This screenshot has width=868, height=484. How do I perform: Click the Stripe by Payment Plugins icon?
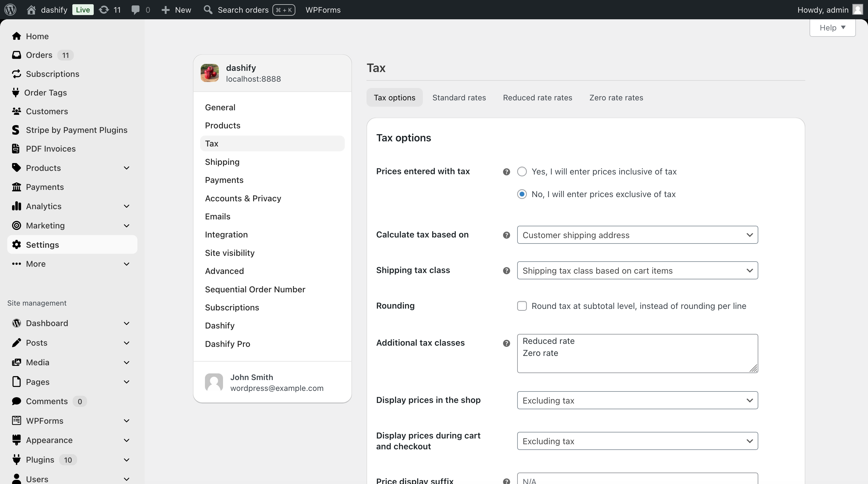click(15, 129)
